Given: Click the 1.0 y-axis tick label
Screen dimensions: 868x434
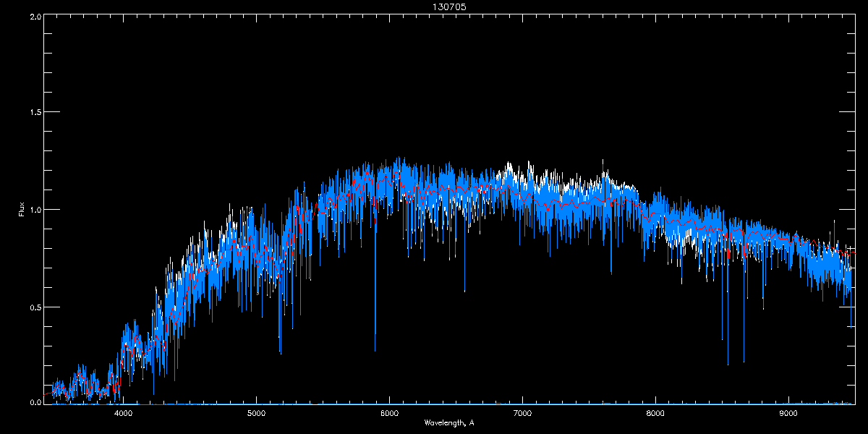Looking at the screenshot, I should point(35,209).
